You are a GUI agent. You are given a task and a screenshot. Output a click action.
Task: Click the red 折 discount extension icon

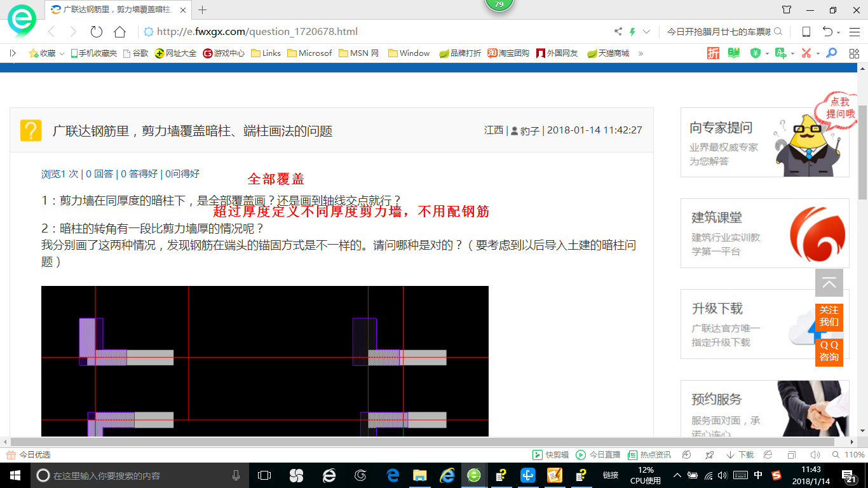pyautogui.click(x=714, y=53)
